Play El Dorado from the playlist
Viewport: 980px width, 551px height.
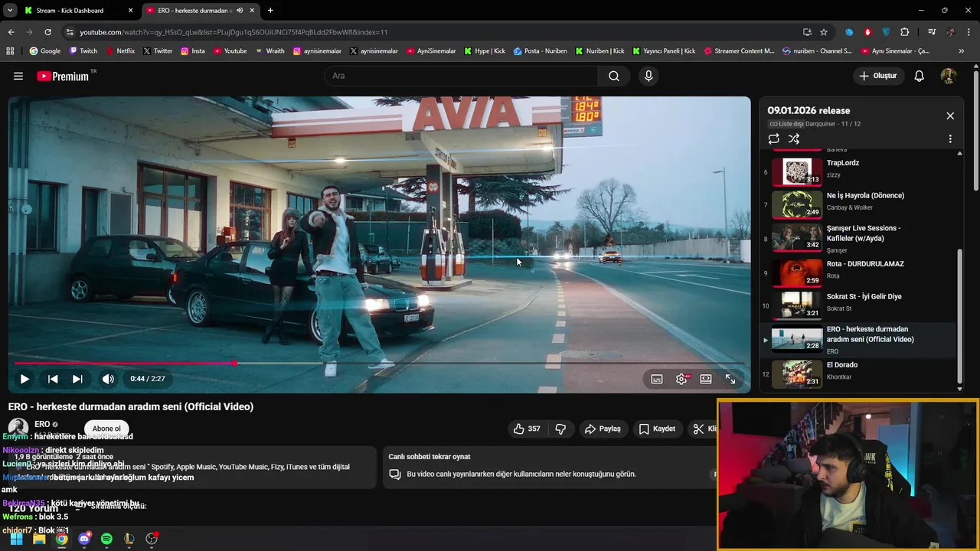pyautogui.click(x=857, y=373)
